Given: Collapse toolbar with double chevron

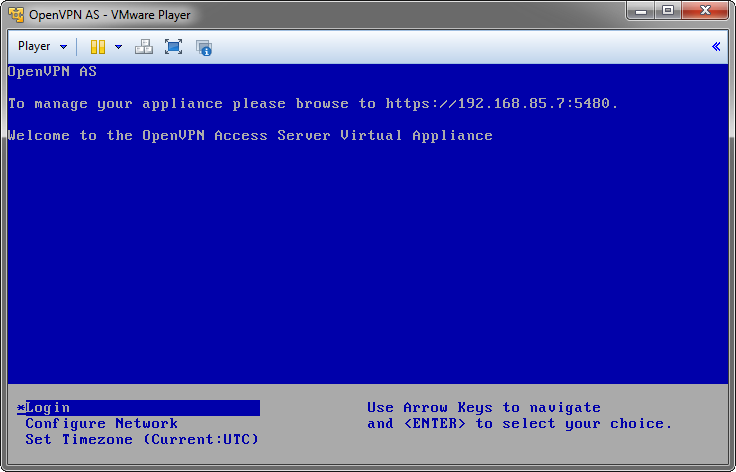Looking at the screenshot, I should (x=716, y=46).
